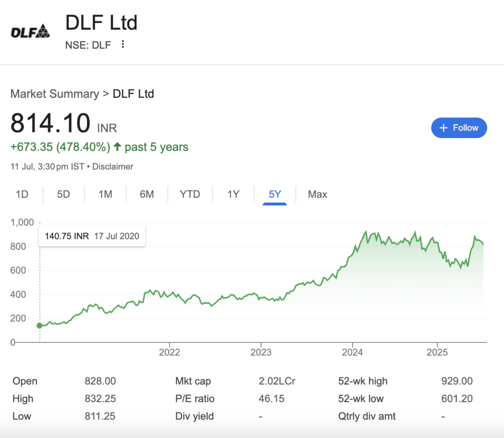Screen dimensions: 504x438
Task: Select the 1M chart range
Action: click(x=105, y=195)
